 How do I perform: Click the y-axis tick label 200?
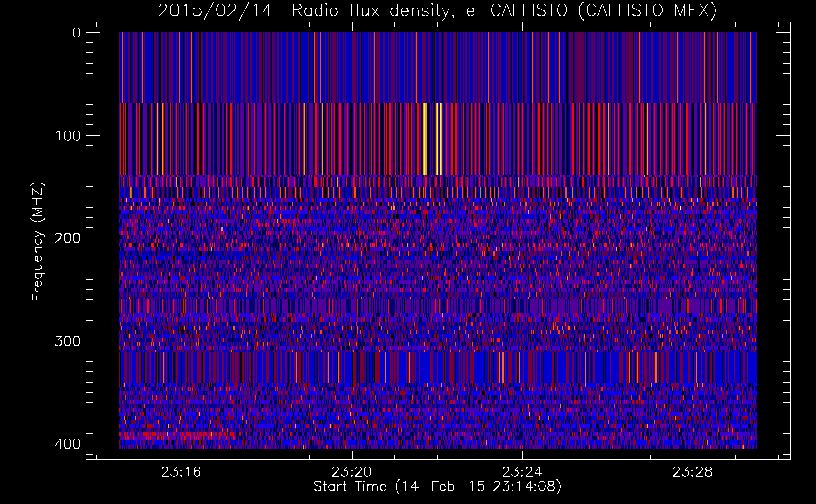coord(67,238)
